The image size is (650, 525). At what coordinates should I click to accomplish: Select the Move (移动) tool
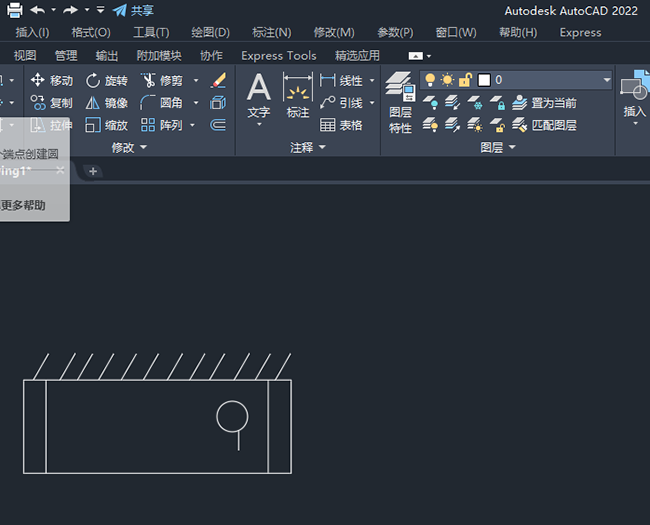point(51,80)
